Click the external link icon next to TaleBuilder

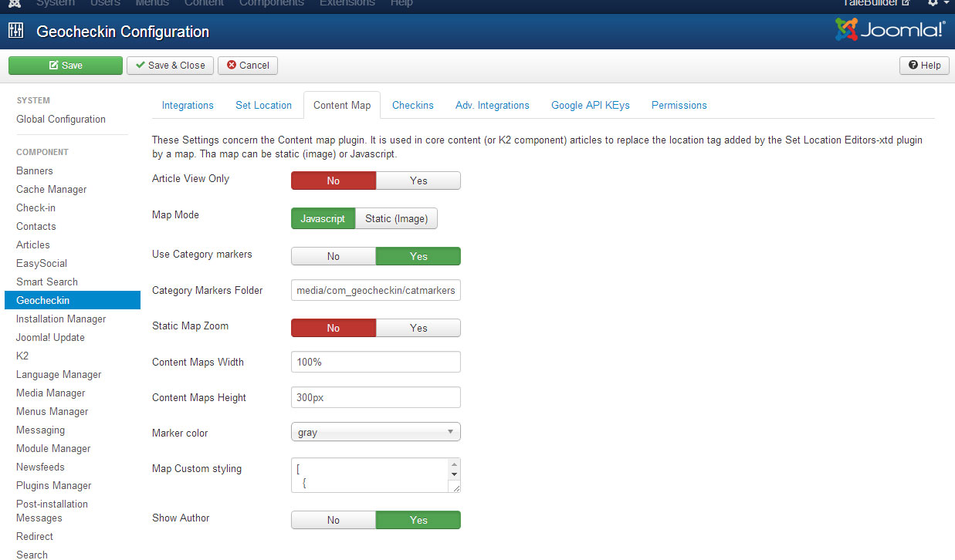pos(905,3)
